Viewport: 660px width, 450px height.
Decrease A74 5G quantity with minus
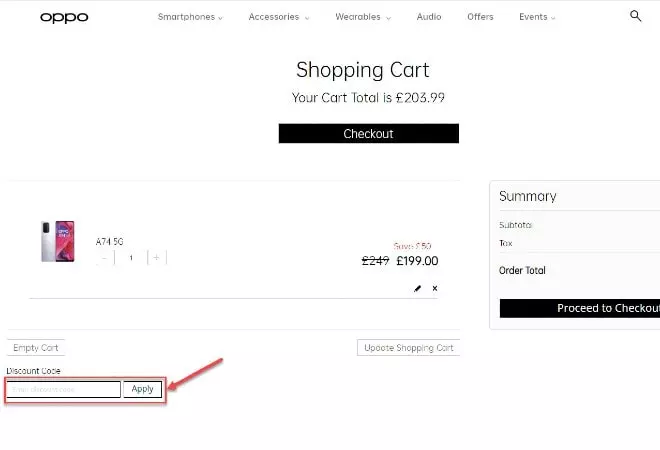[x=105, y=257]
